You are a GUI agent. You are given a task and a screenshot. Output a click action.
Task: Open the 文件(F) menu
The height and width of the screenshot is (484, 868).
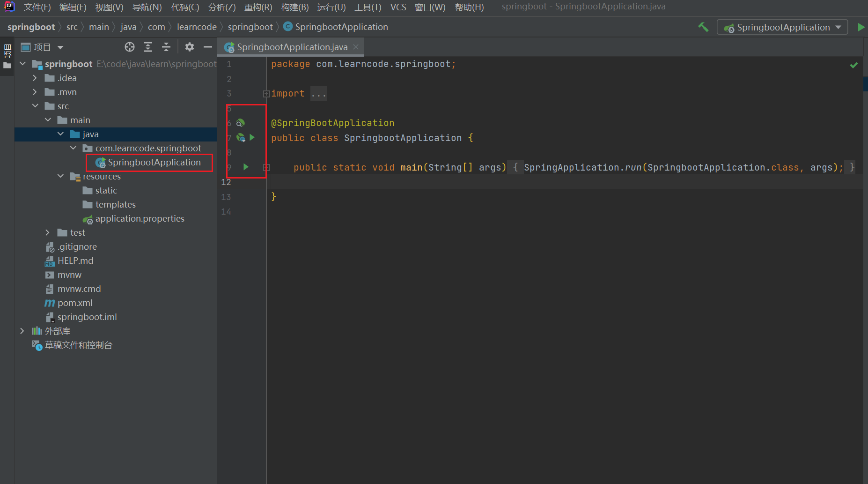click(x=37, y=7)
